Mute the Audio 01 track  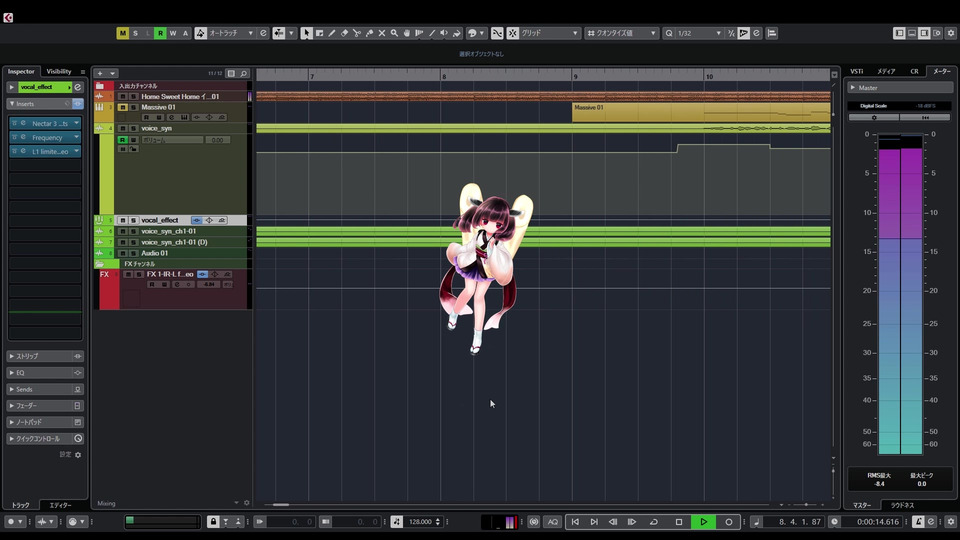click(x=122, y=253)
